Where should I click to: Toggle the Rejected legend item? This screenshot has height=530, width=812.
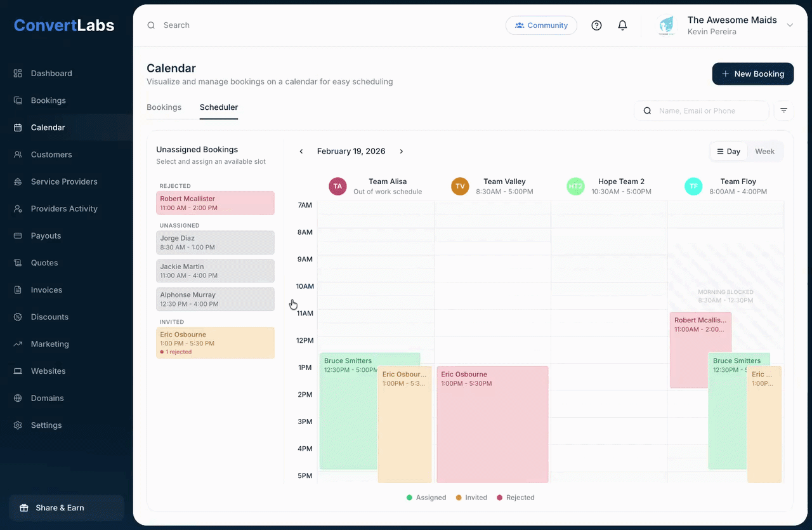[x=515, y=498]
